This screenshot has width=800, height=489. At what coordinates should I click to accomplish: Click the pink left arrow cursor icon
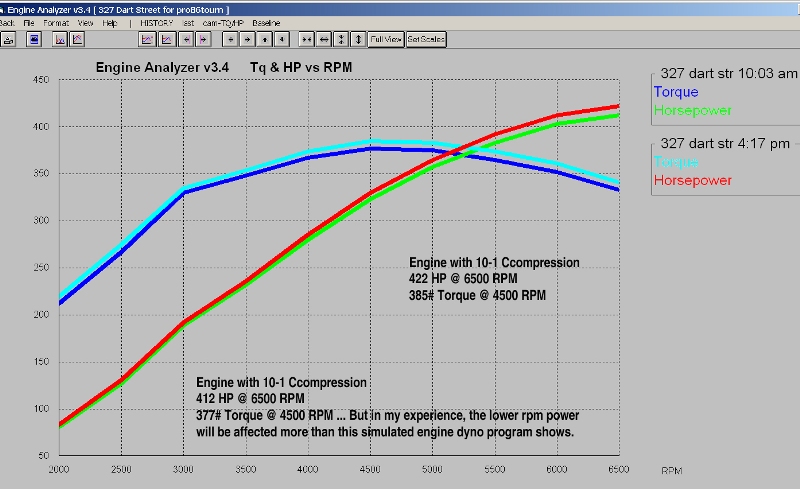pos(186,39)
